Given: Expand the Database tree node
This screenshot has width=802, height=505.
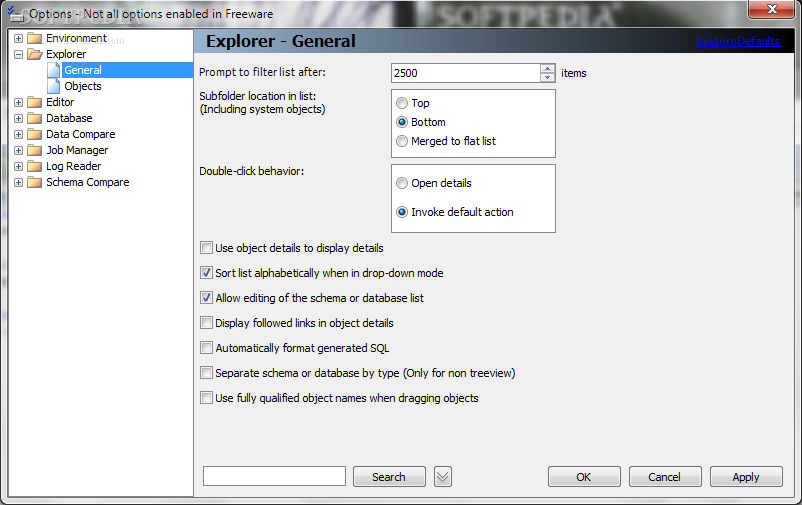Looking at the screenshot, I should tap(18, 118).
